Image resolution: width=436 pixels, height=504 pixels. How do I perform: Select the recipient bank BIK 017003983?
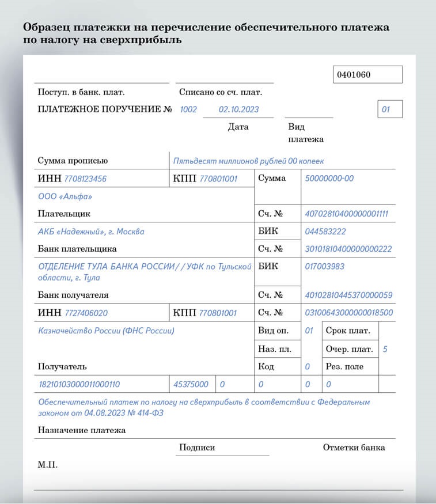click(x=325, y=267)
